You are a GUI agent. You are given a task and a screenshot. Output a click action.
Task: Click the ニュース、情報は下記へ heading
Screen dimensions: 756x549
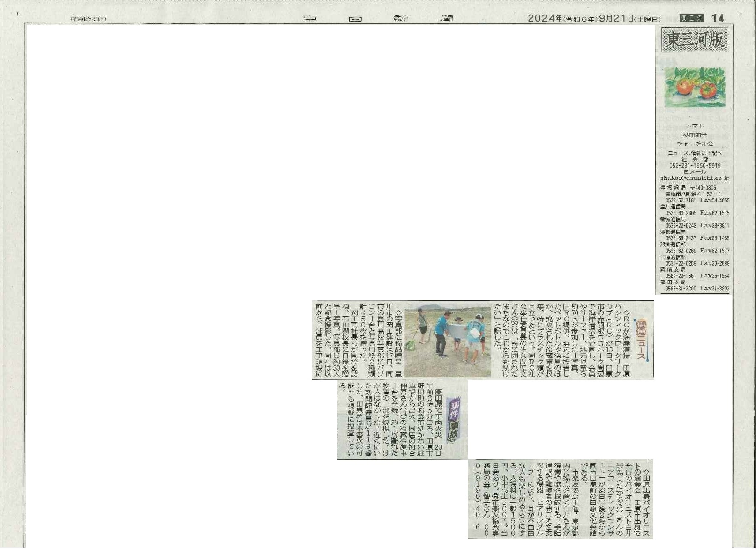(x=695, y=153)
